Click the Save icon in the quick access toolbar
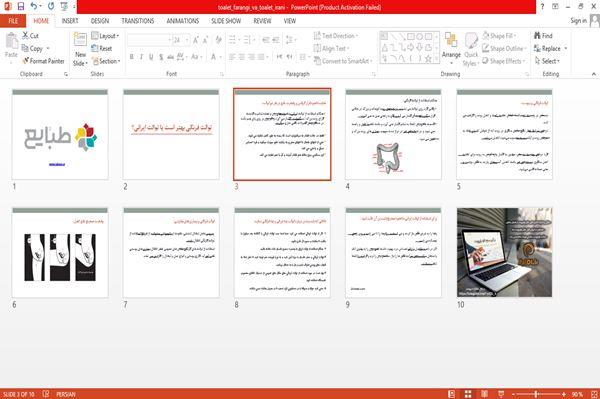This screenshot has width=600, height=399. click(21, 7)
